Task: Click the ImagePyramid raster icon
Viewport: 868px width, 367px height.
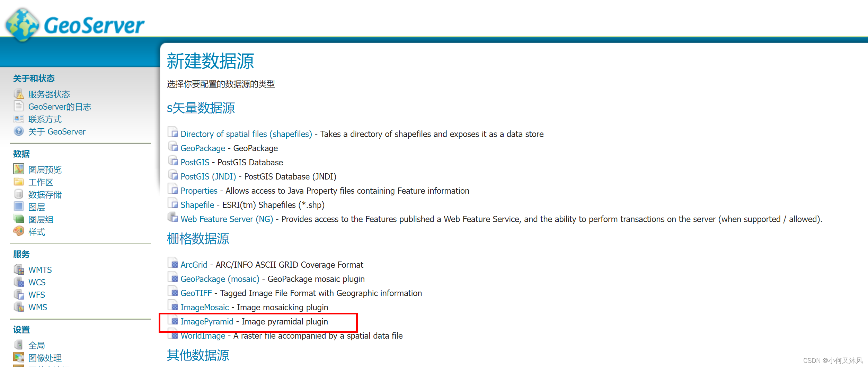Action: point(173,320)
